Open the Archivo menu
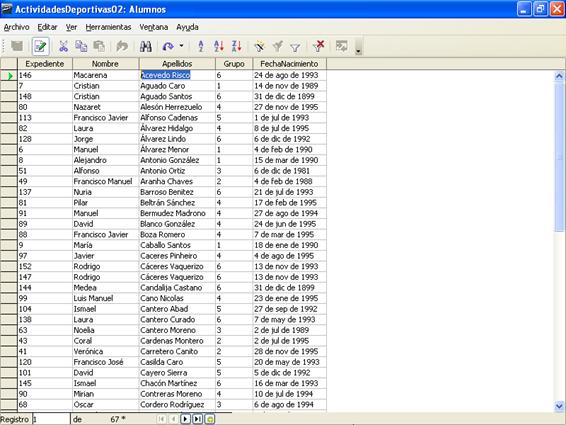Screen dimensions: 566x425 click(16, 27)
